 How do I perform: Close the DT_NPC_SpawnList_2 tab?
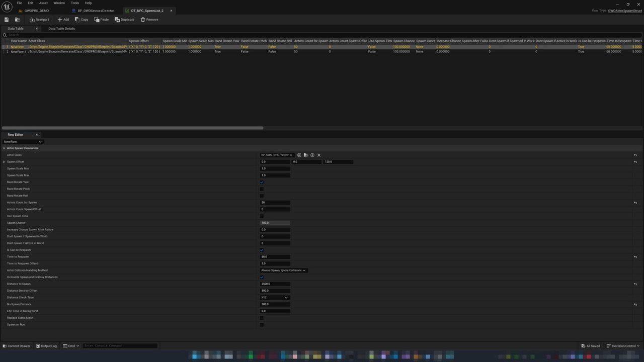click(x=171, y=11)
